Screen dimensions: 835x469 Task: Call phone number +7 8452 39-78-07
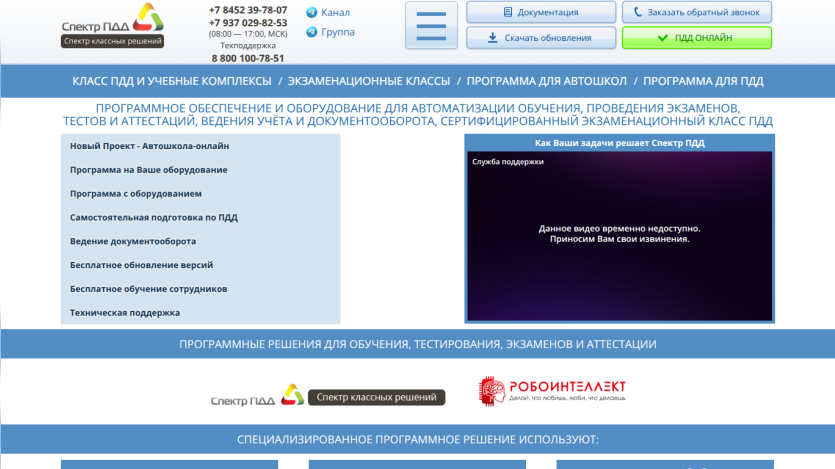(x=248, y=10)
